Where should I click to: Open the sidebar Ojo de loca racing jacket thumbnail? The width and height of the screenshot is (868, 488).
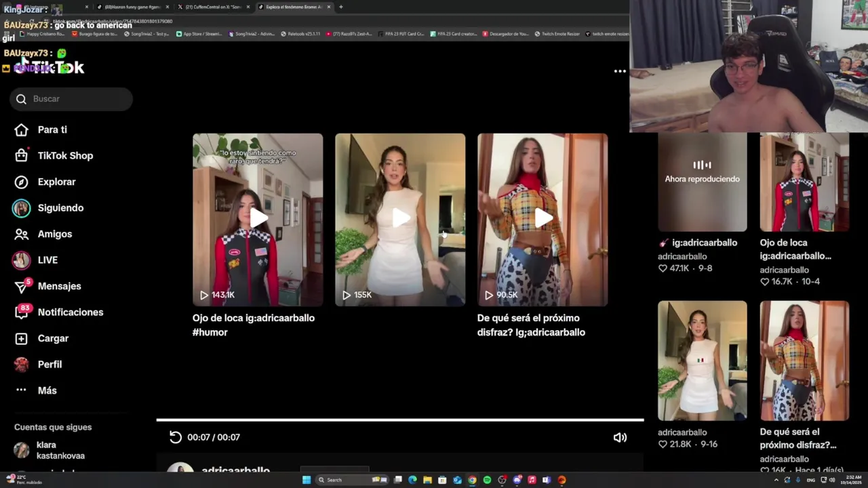point(804,182)
